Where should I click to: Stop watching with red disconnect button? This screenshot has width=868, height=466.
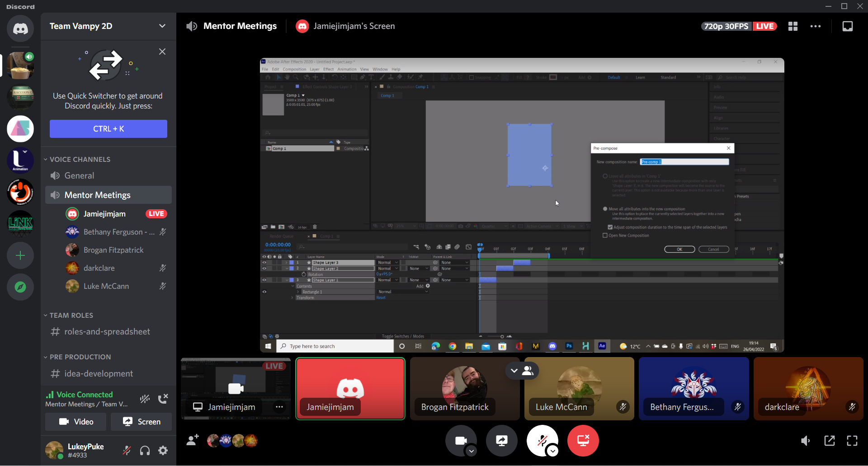(583, 440)
